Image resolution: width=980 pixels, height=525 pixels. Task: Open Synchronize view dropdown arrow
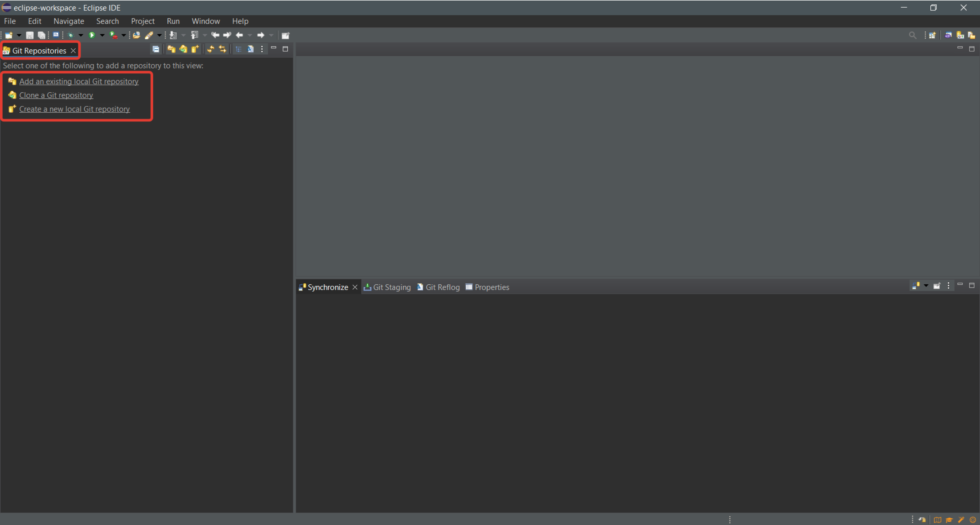pyautogui.click(x=926, y=286)
